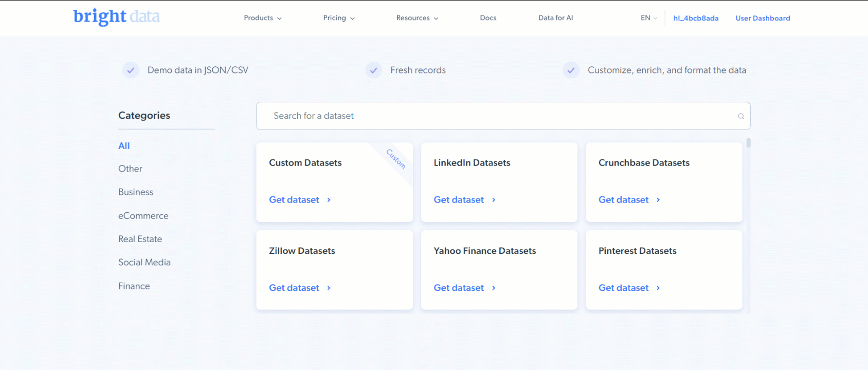Click the checkmark beside Customize, enrich, and format

click(x=571, y=70)
